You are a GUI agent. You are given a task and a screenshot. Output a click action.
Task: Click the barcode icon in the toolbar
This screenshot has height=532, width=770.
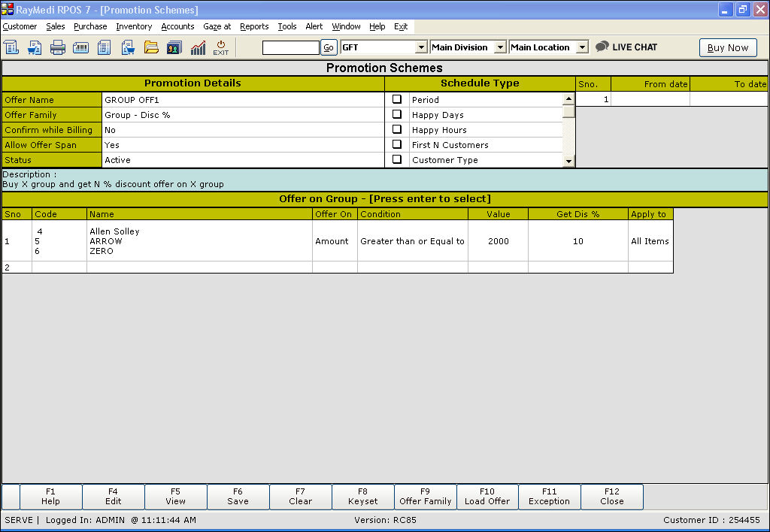(x=81, y=48)
